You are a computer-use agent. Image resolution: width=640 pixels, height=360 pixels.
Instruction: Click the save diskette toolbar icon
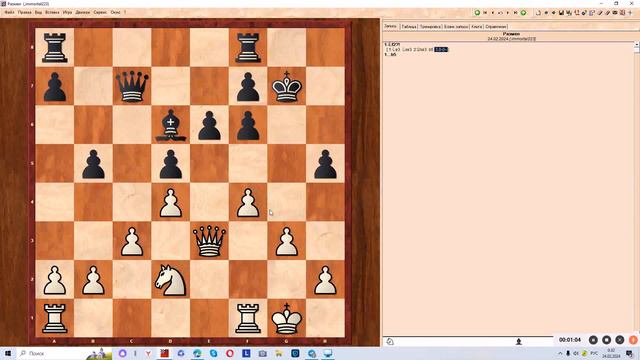561,13
